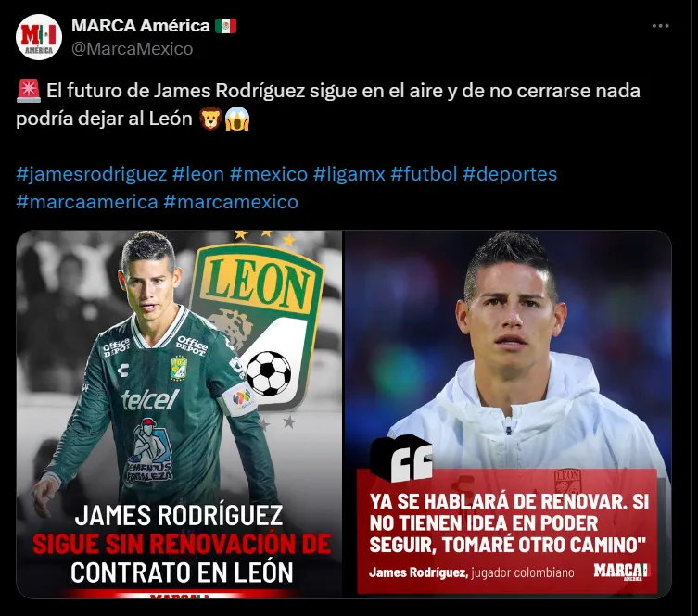Image resolution: width=698 pixels, height=616 pixels.
Task: Open the #leon hashtag
Action: (x=198, y=174)
